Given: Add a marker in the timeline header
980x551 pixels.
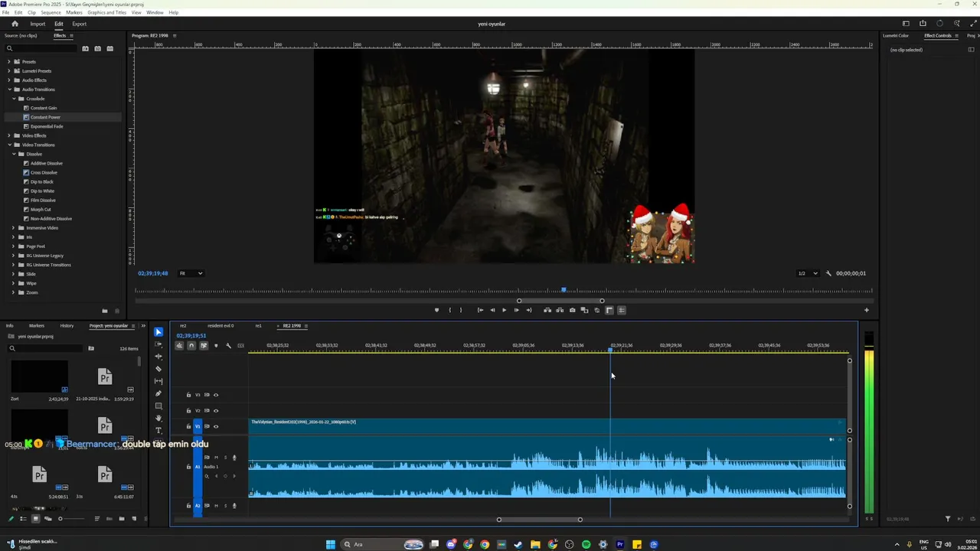Looking at the screenshot, I should click(216, 346).
